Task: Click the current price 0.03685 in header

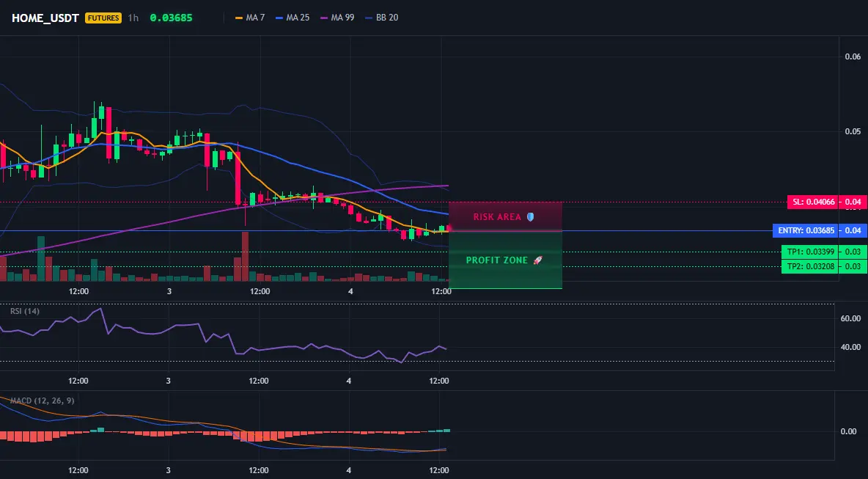Action: 171,18
